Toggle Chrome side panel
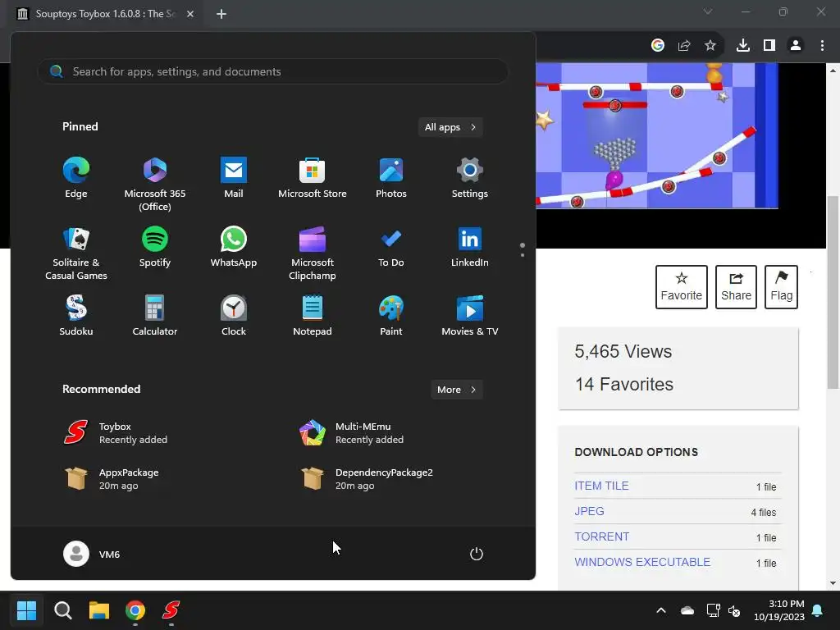This screenshot has height=630, width=840. click(x=769, y=46)
